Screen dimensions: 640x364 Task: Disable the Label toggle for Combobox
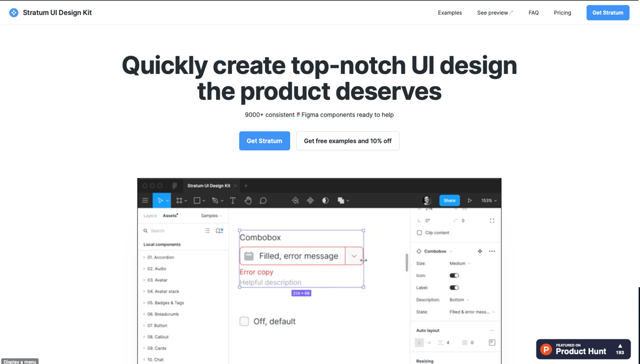(x=454, y=287)
